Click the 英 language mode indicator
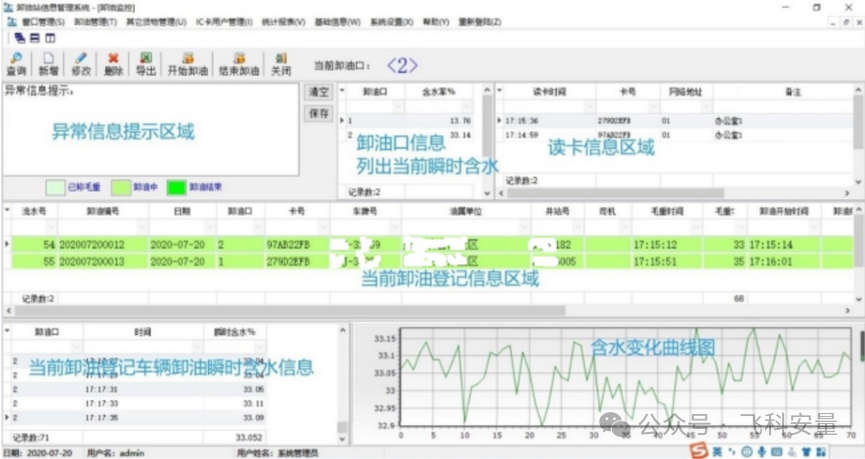This screenshot has height=459, width=865. [x=717, y=452]
